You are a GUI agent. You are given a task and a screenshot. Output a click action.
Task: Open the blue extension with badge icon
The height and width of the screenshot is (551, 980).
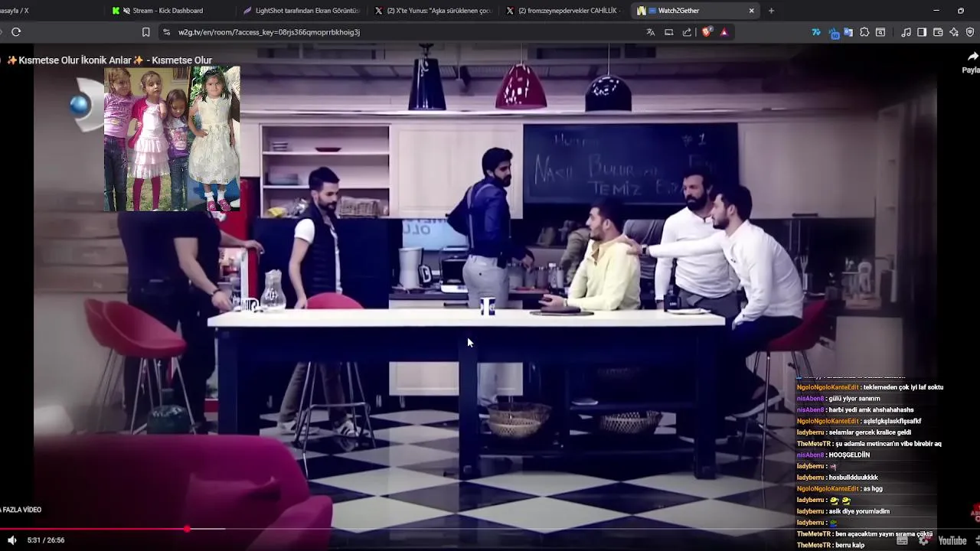click(x=833, y=33)
